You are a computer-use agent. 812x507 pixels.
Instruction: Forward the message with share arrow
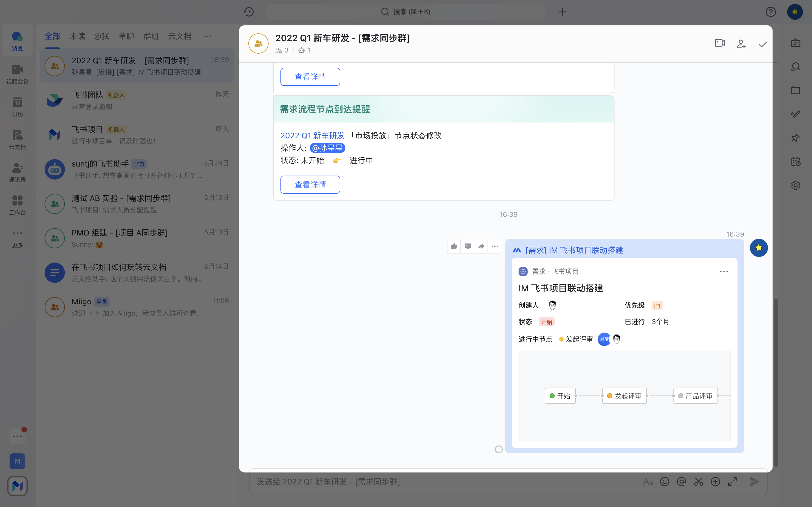tap(481, 246)
